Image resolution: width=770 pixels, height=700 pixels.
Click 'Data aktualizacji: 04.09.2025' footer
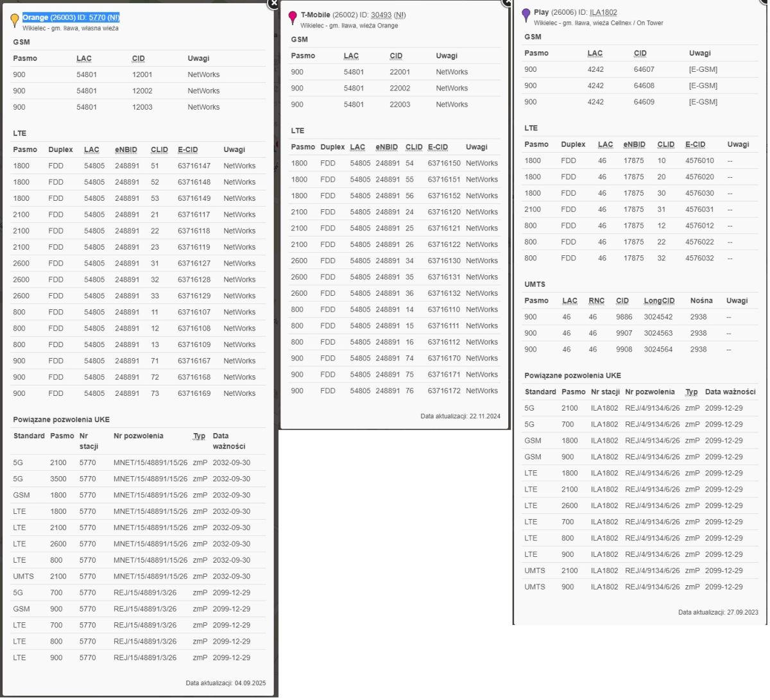pyautogui.click(x=226, y=684)
